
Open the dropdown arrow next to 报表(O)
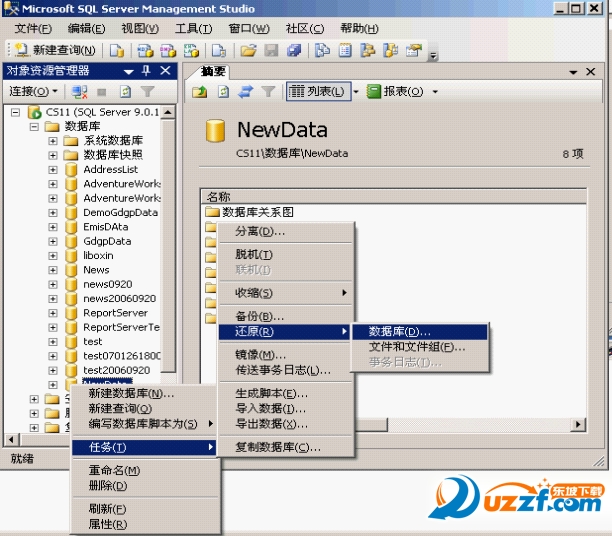coord(435,92)
